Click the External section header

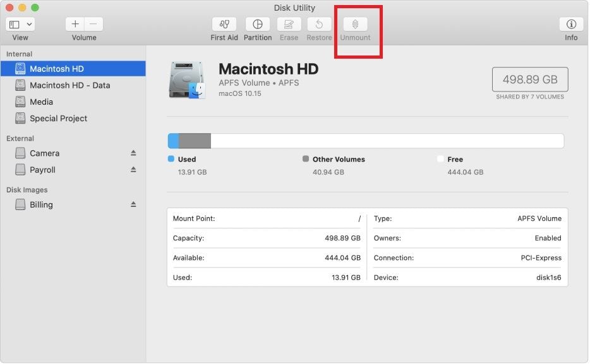point(20,139)
